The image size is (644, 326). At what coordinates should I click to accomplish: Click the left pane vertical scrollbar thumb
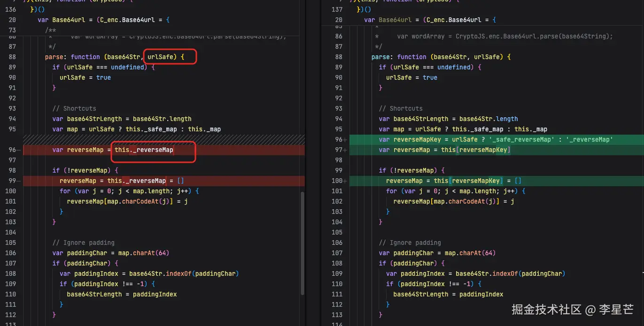point(302,243)
